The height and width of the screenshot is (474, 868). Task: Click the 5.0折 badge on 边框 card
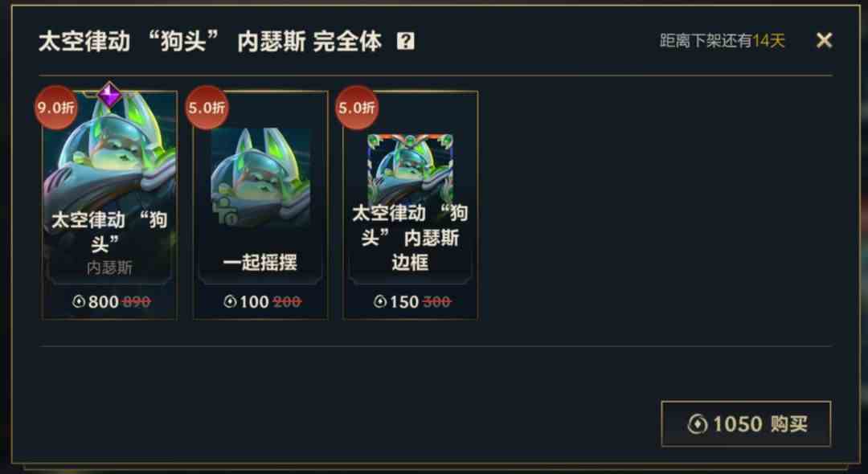pos(357,108)
